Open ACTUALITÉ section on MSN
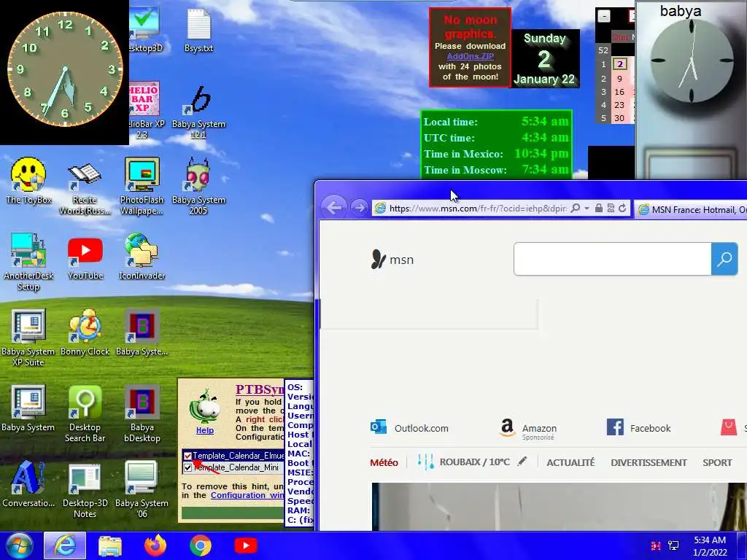 [x=570, y=462]
